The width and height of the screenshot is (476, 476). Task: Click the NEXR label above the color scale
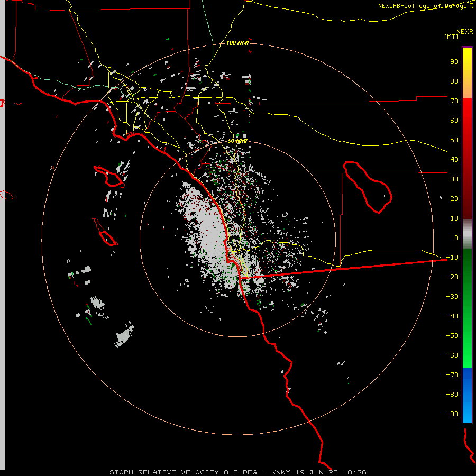point(464,32)
